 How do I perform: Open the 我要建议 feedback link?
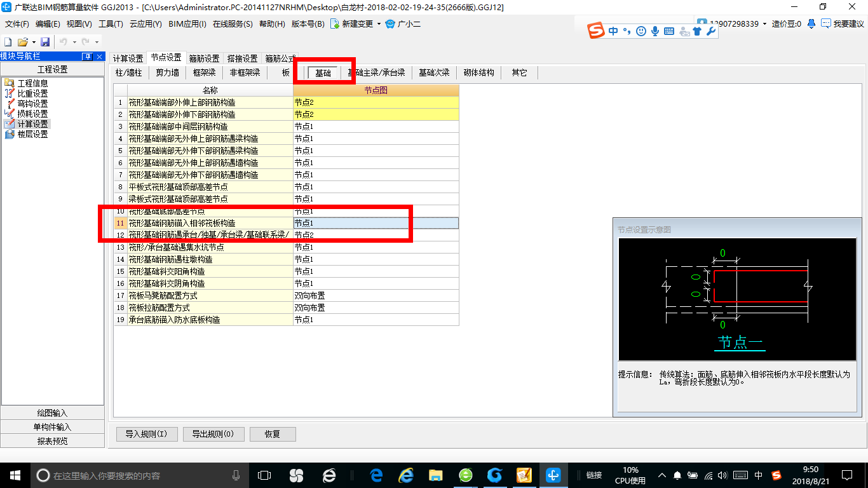click(x=843, y=24)
